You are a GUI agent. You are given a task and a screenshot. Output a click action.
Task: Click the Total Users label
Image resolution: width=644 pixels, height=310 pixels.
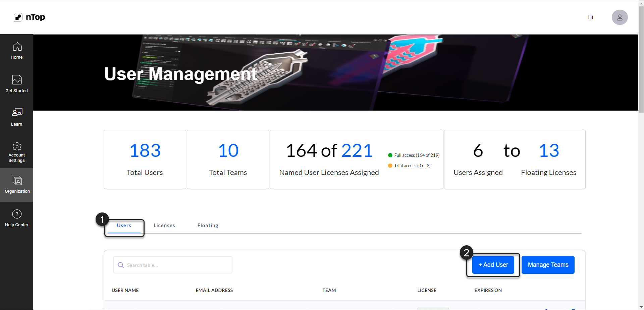pyautogui.click(x=145, y=172)
